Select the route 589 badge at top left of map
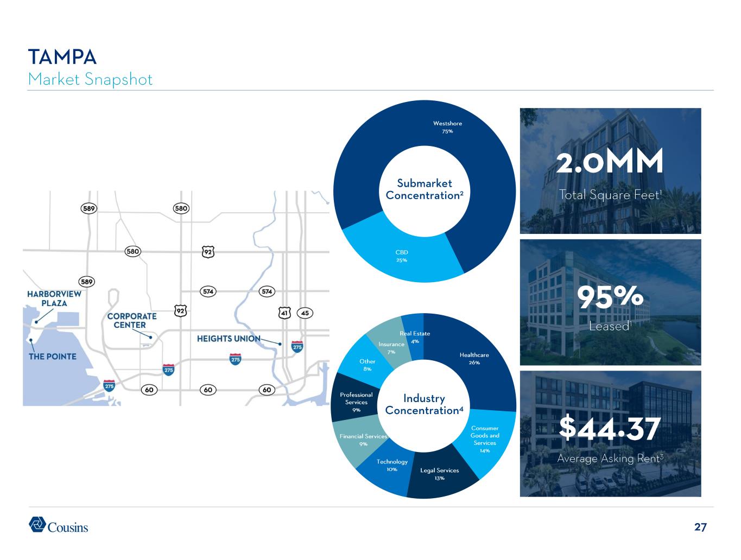This screenshot has height=560, width=741. (89, 208)
